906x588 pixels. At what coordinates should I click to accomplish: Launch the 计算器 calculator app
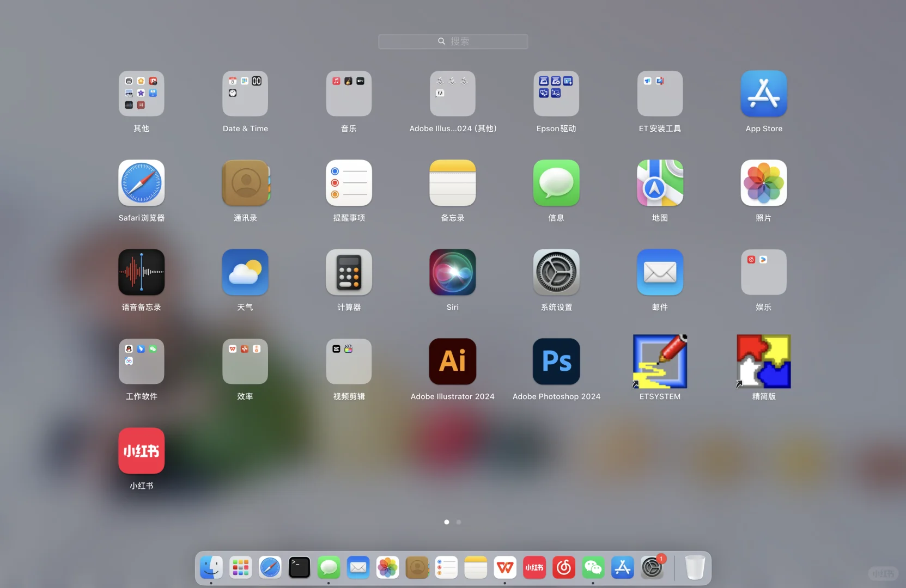[348, 272]
